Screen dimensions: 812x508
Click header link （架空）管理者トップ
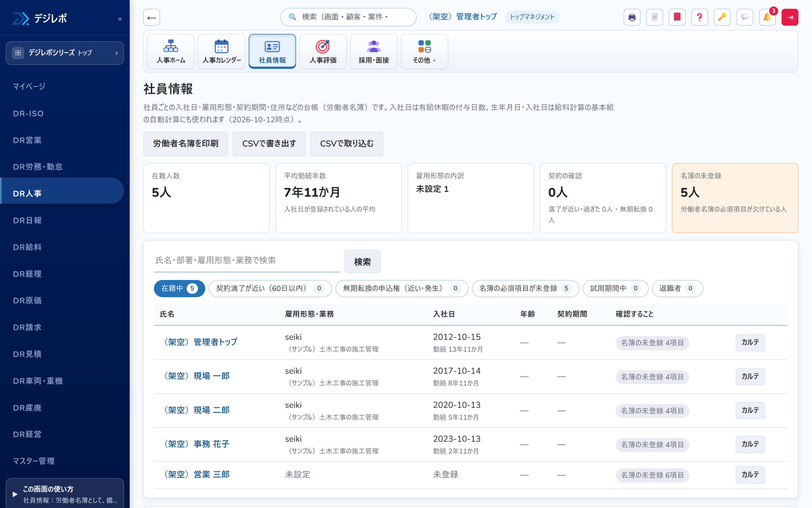pyautogui.click(x=462, y=17)
